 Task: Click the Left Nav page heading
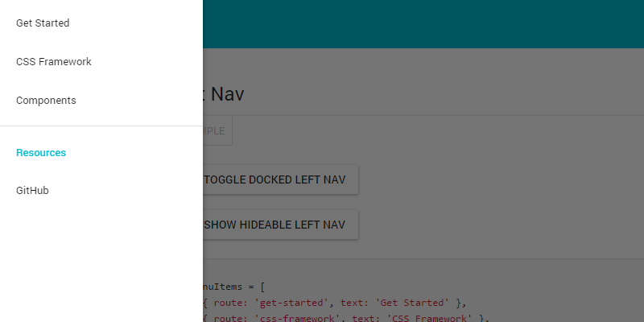point(224,94)
